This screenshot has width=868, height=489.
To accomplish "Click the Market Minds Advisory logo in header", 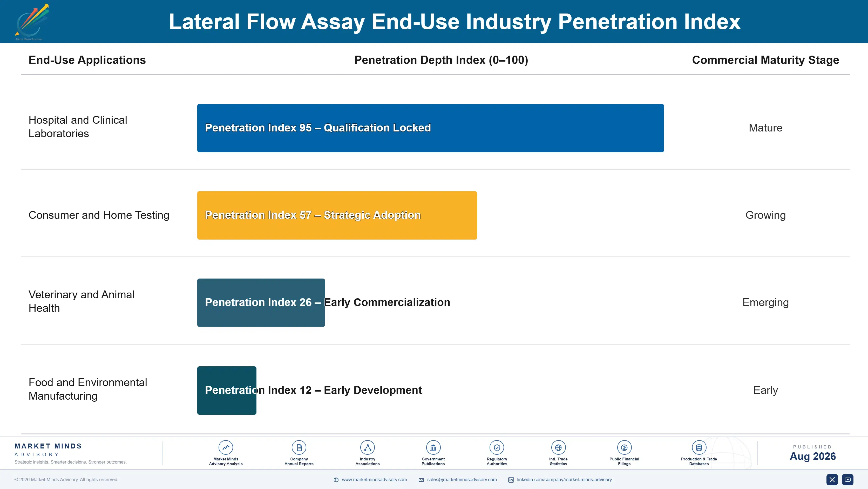I will (32, 22).
